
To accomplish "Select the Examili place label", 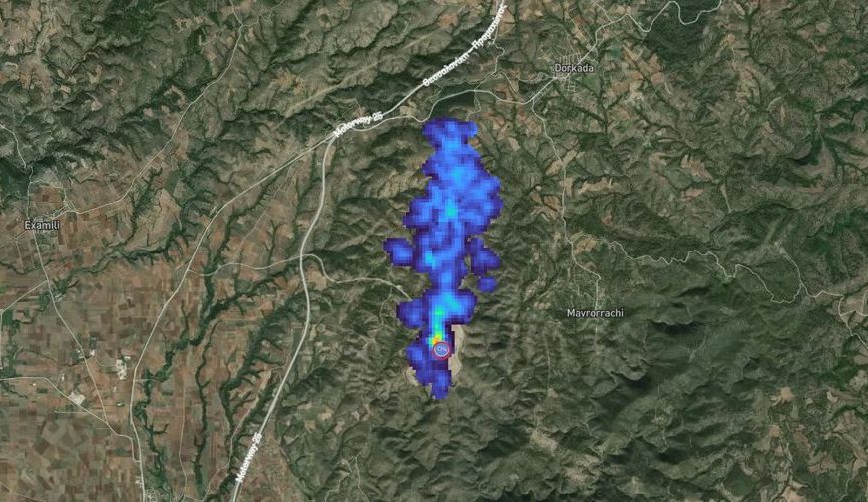I will click(42, 225).
